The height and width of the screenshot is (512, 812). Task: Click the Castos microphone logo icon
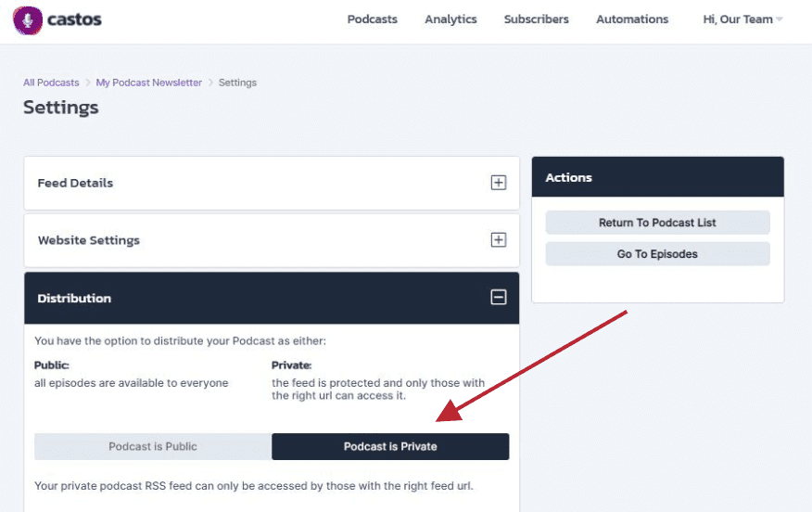pos(28,20)
